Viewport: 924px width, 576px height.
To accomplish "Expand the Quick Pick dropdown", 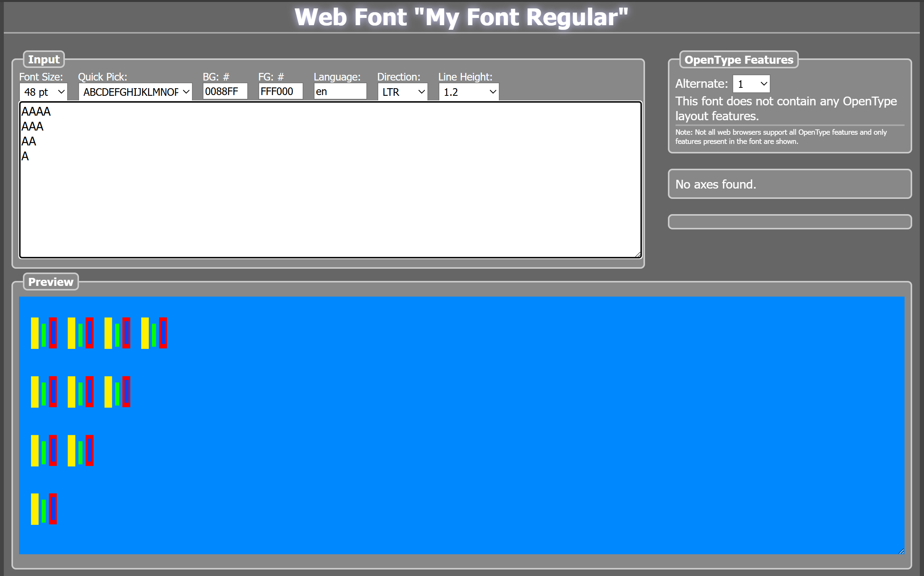I will coord(135,92).
